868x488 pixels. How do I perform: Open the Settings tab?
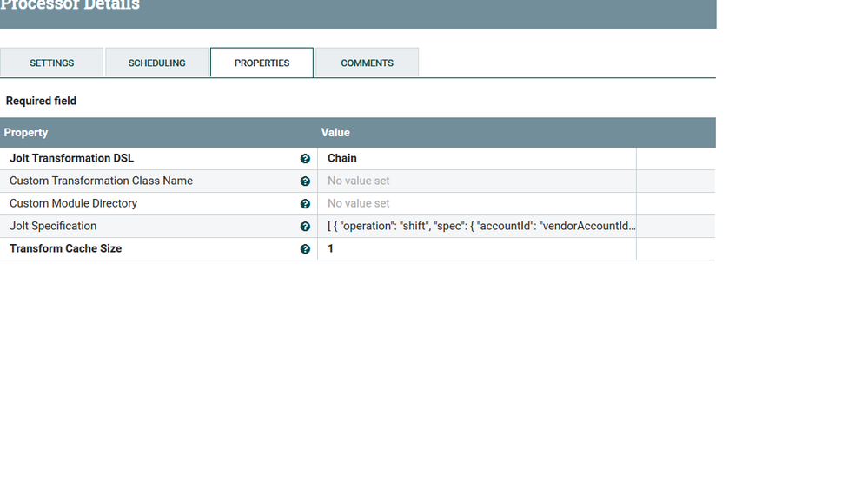click(x=52, y=63)
